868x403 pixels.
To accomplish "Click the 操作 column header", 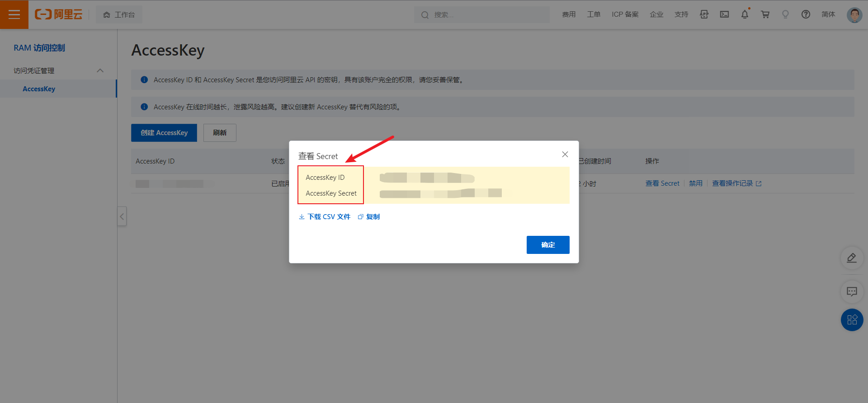I will [652, 161].
